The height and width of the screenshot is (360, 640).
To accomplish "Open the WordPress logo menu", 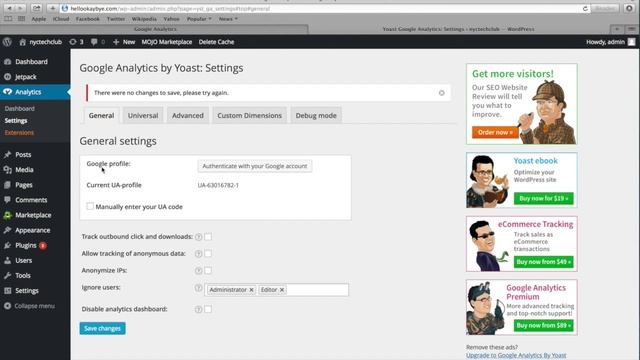I will coord(7,42).
